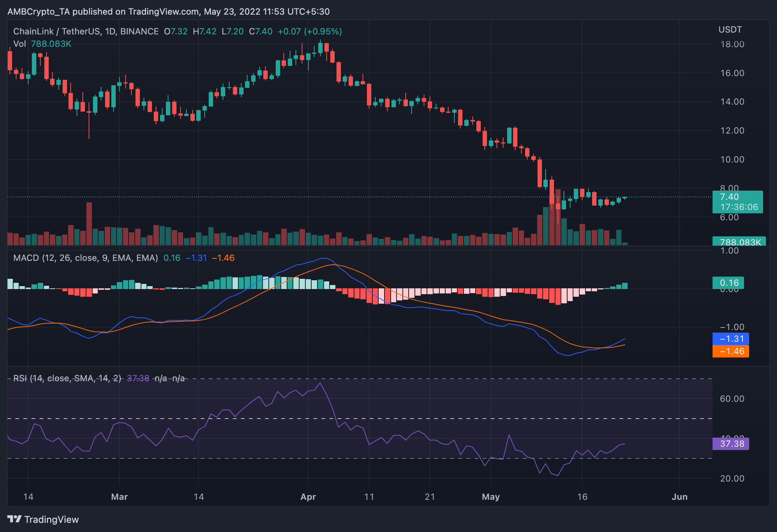Select the teal 788.083K volume tag
The image size is (777, 532).
[x=740, y=241]
